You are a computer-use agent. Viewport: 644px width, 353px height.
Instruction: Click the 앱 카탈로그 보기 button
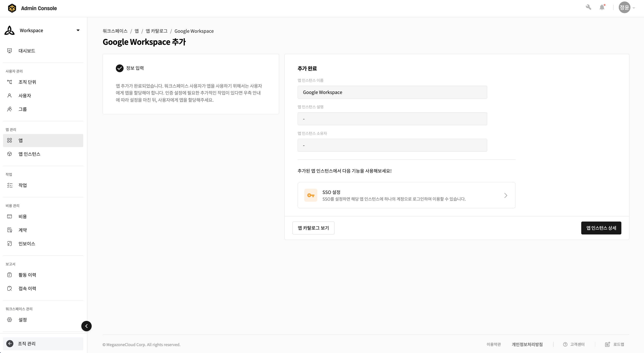pyautogui.click(x=313, y=228)
